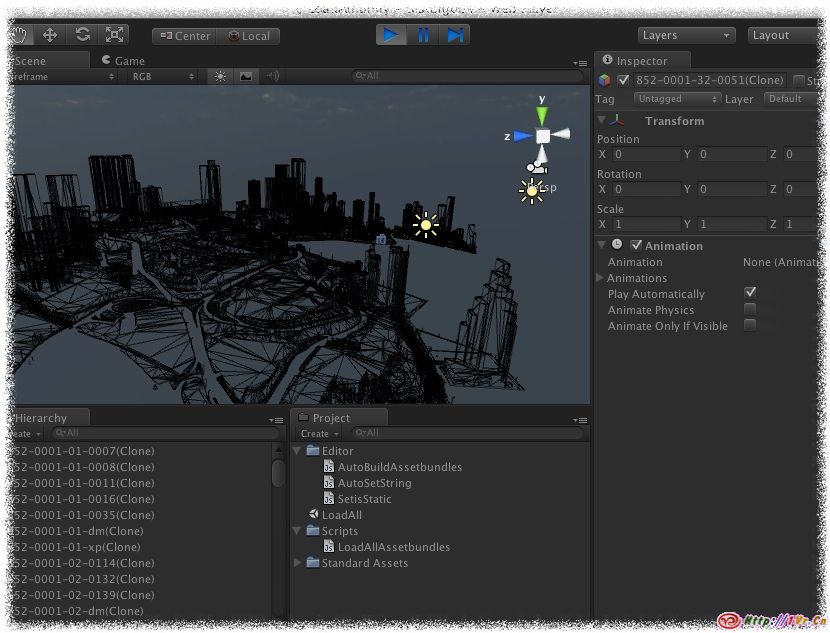
Task: Open the Layers dropdown
Action: coord(686,35)
